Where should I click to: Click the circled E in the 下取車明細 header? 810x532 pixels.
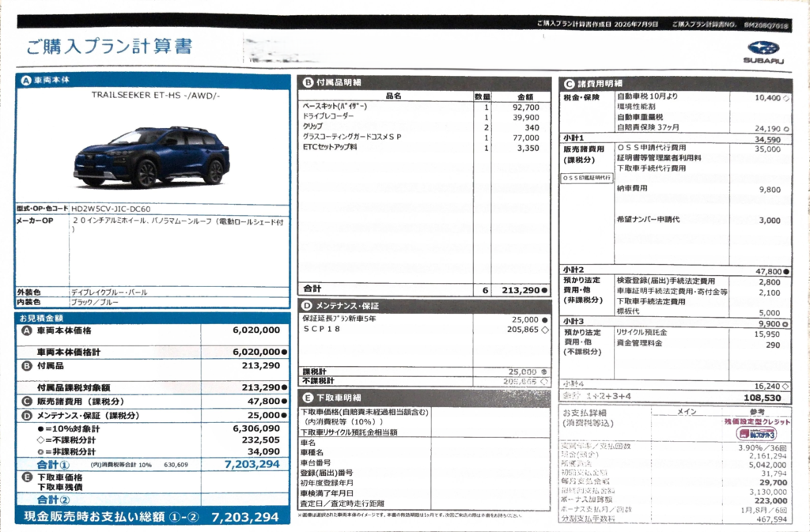point(308,398)
